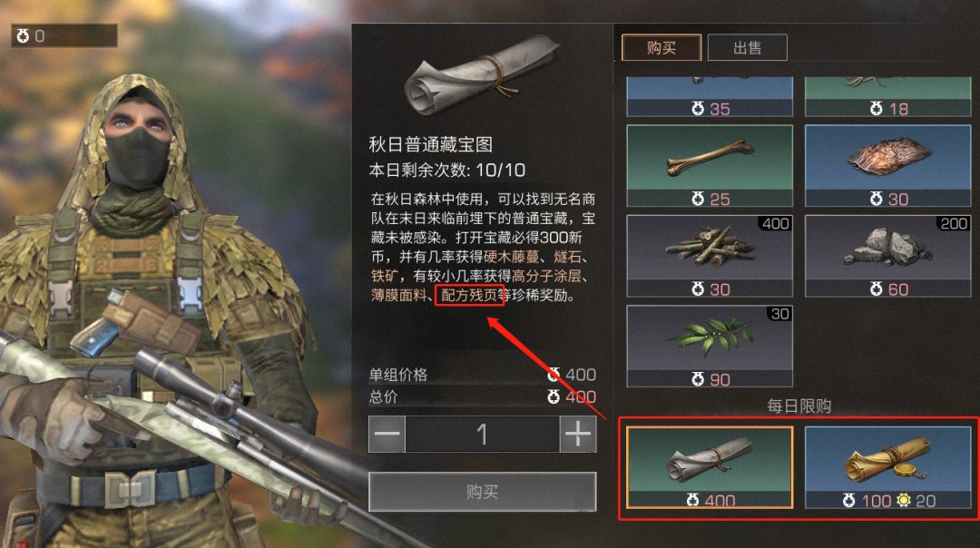Switch to the 购买 tab
This screenshot has width=980, height=548.
661,47
